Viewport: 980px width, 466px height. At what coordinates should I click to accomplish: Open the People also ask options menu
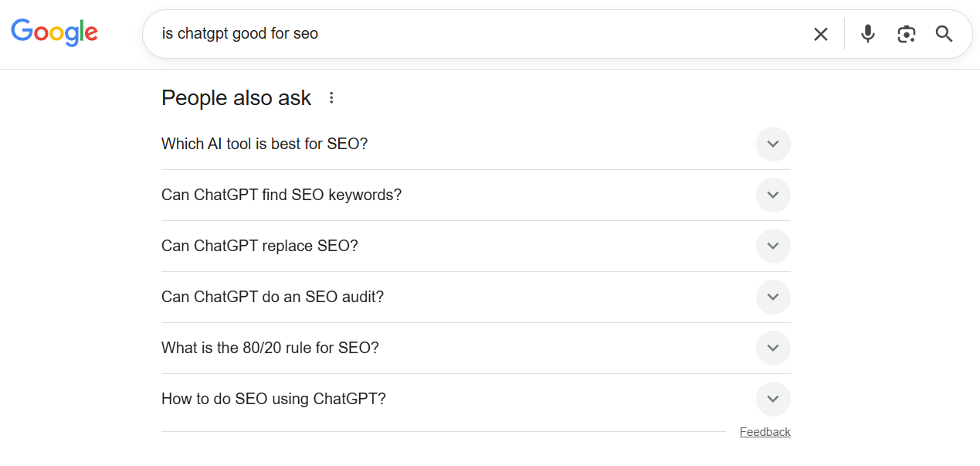(331, 97)
